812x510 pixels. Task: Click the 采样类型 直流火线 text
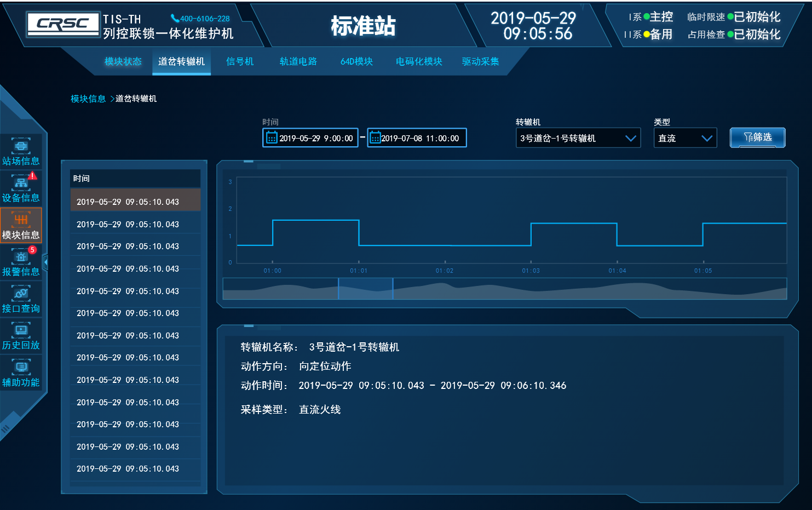291,409
